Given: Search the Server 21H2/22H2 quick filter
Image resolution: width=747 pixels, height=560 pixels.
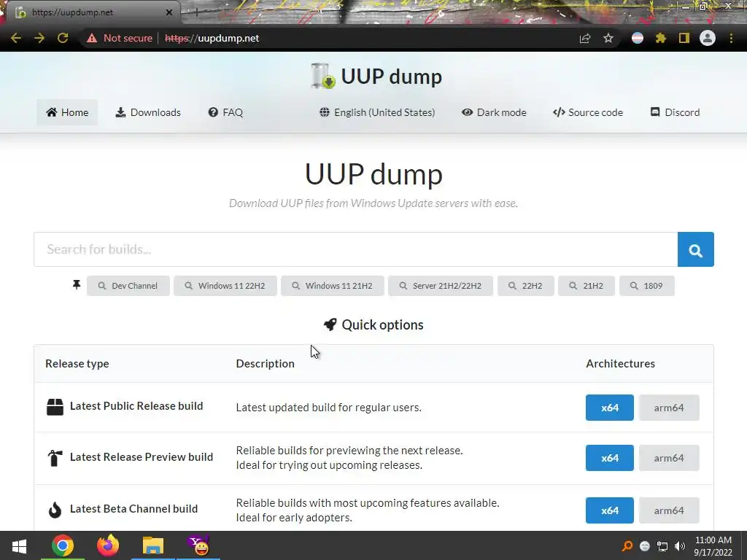Looking at the screenshot, I should 441,286.
